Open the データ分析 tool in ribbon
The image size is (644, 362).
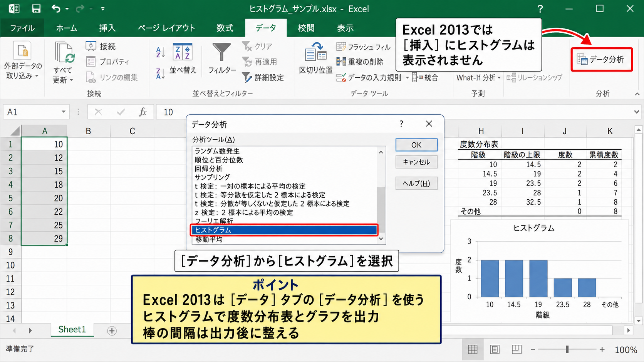(x=602, y=59)
